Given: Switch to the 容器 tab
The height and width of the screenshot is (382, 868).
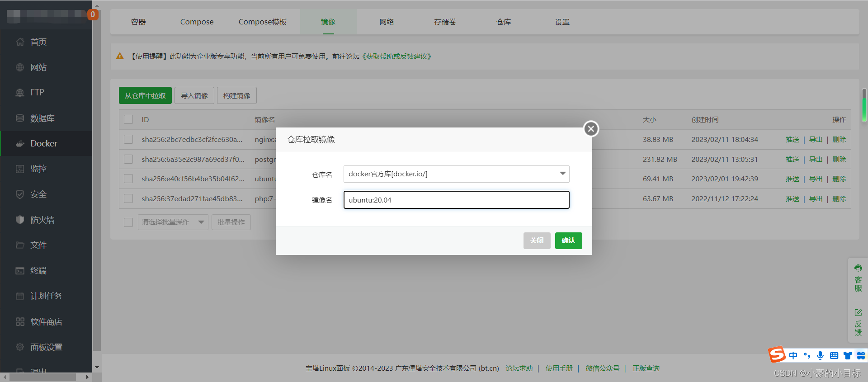Looking at the screenshot, I should (138, 22).
